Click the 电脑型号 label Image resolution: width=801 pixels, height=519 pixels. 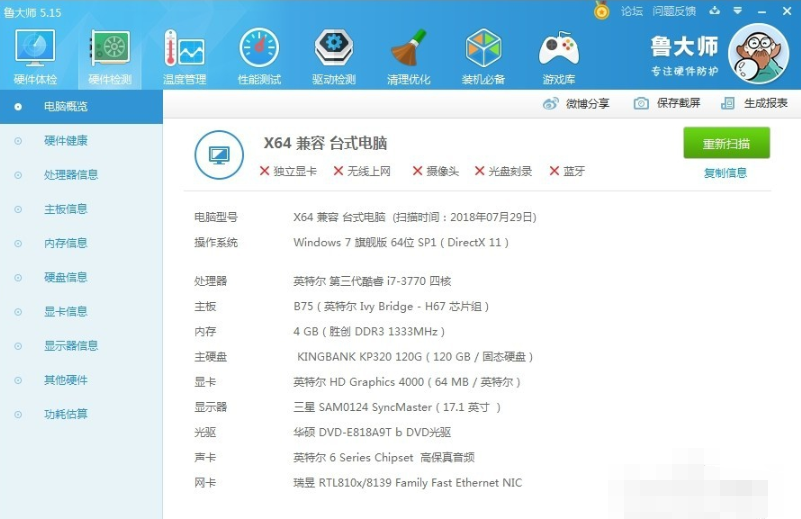216,217
